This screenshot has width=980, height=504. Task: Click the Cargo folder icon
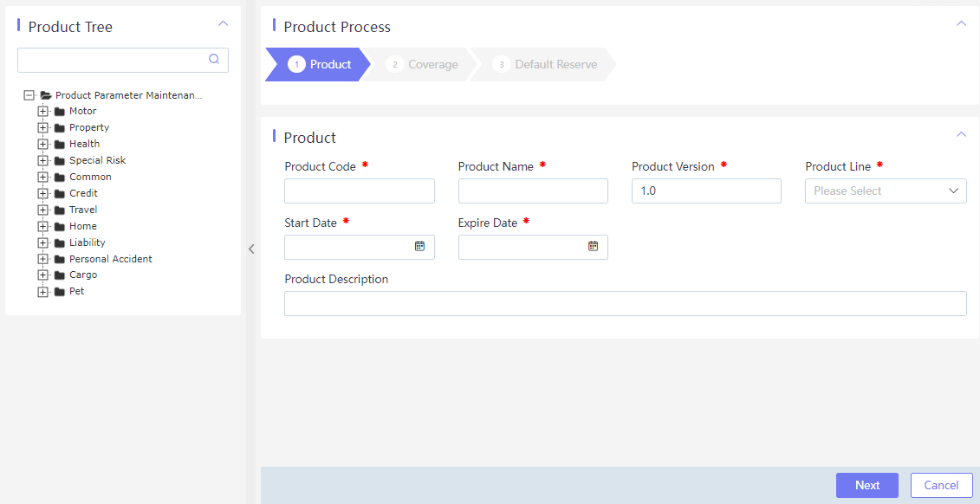coord(60,275)
